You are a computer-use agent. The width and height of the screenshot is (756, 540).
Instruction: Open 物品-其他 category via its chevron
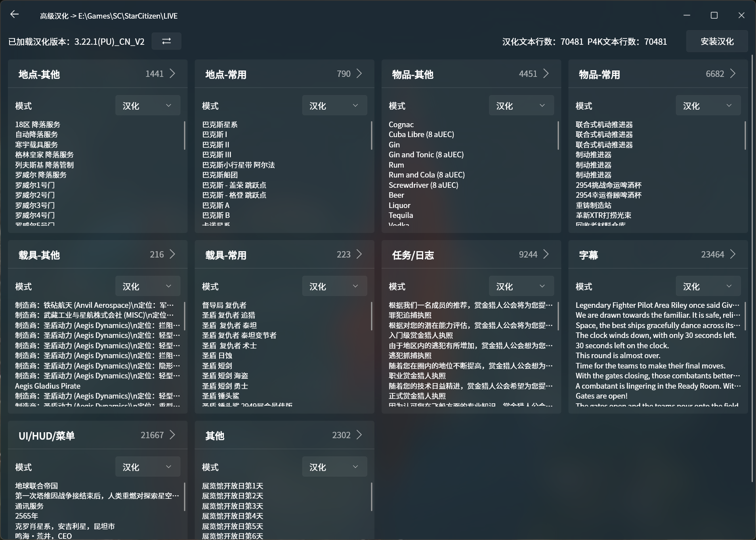pyautogui.click(x=546, y=74)
